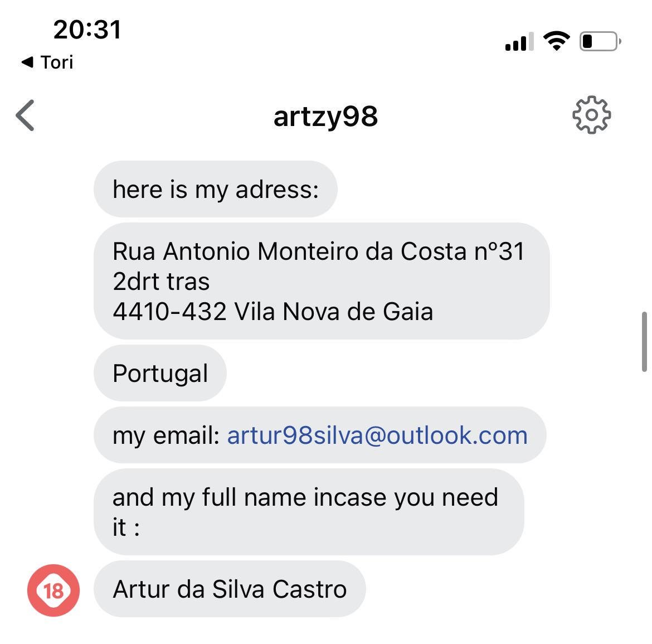Select the Artur da Silva Castro message
Viewport: 652px width, 644px height.
(230, 589)
